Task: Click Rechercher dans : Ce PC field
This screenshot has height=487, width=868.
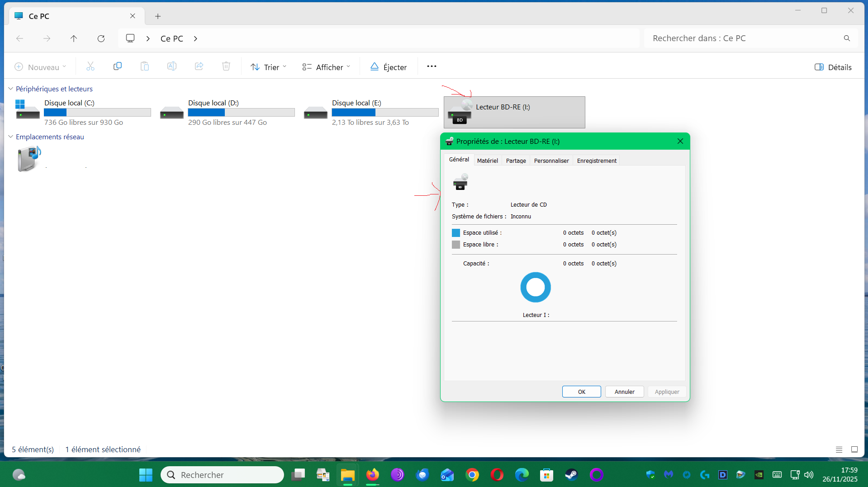Action: click(751, 38)
